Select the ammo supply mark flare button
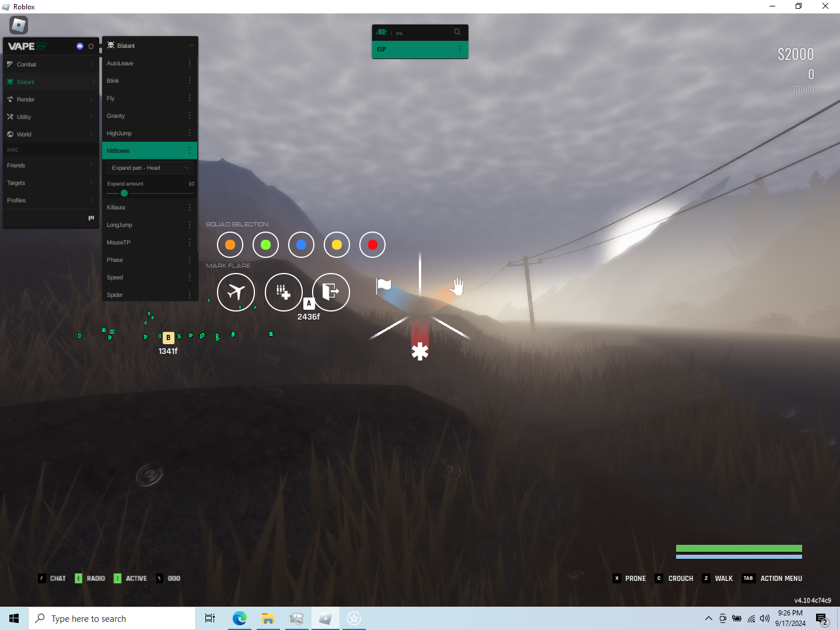The width and height of the screenshot is (840, 630). pos(283,292)
